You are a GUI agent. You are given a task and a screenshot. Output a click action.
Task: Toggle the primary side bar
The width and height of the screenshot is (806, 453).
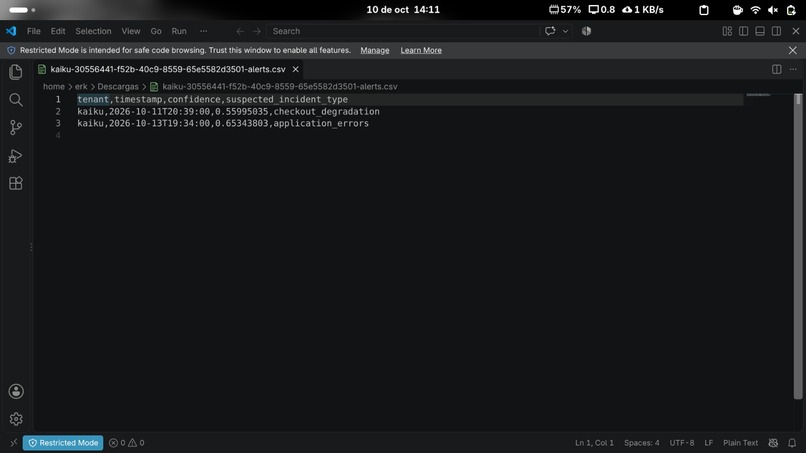[x=744, y=31]
